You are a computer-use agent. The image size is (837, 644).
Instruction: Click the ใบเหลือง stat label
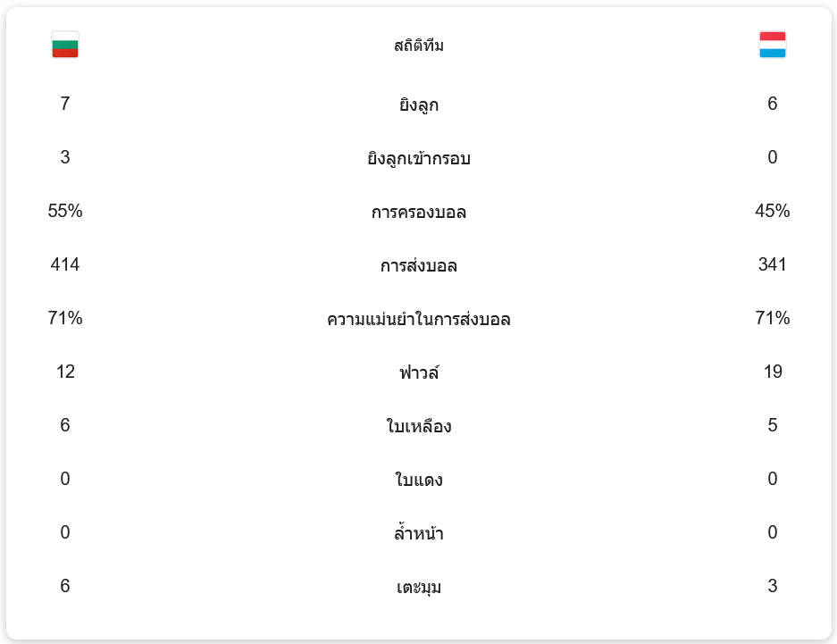(418, 426)
